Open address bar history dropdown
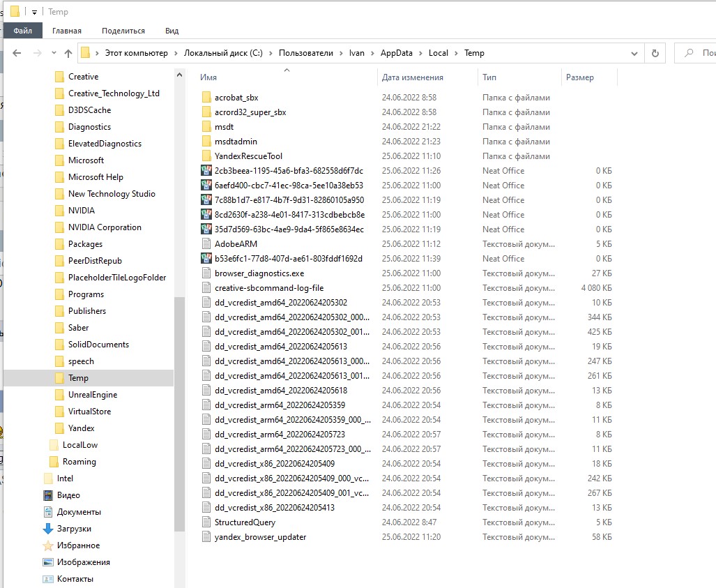716x588 pixels. click(x=634, y=54)
